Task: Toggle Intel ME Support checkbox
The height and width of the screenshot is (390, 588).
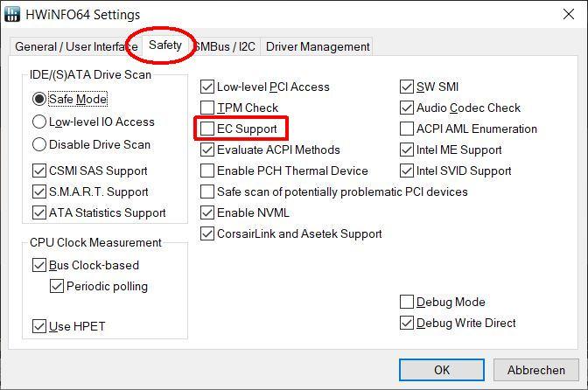Action: click(407, 150)
